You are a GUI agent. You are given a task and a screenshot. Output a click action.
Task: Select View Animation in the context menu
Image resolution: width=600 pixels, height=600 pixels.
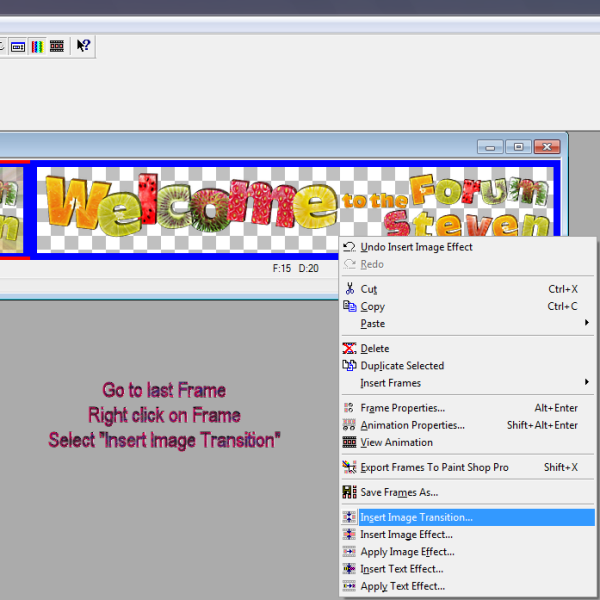[x=468, y=442]
